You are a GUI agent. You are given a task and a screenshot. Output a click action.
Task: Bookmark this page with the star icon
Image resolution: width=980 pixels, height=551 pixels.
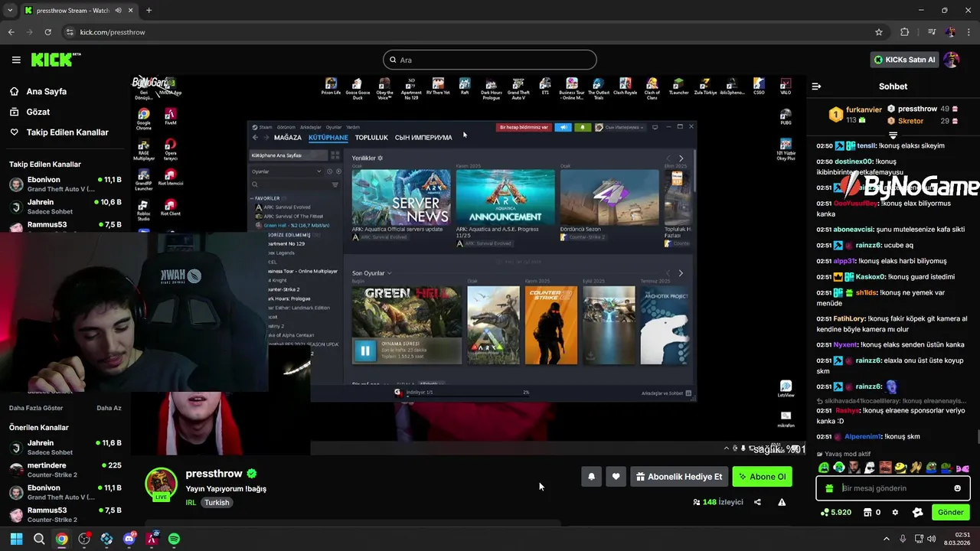point(879,32)
